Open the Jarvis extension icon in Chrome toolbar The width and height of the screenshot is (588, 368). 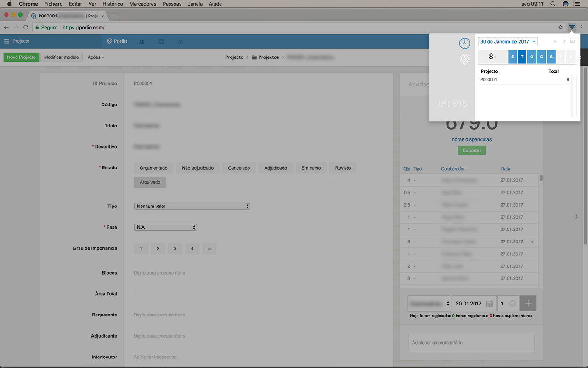click(571, 28)
